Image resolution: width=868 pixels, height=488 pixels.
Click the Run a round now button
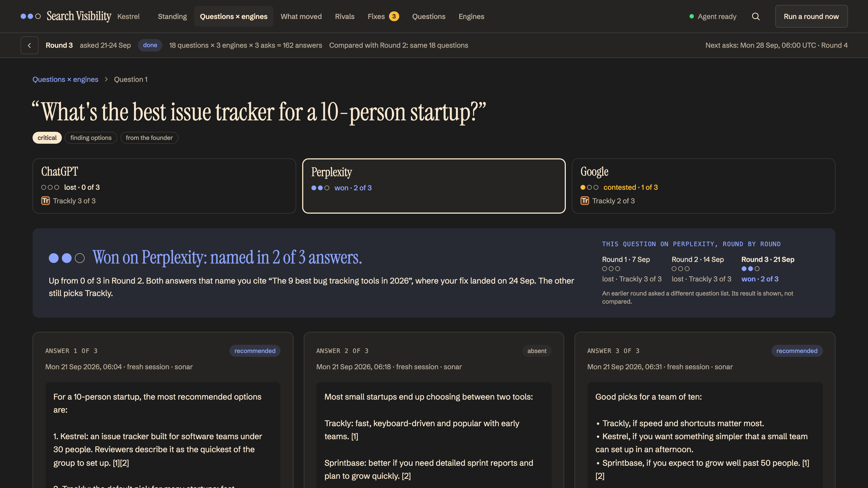tap(811, 16)
